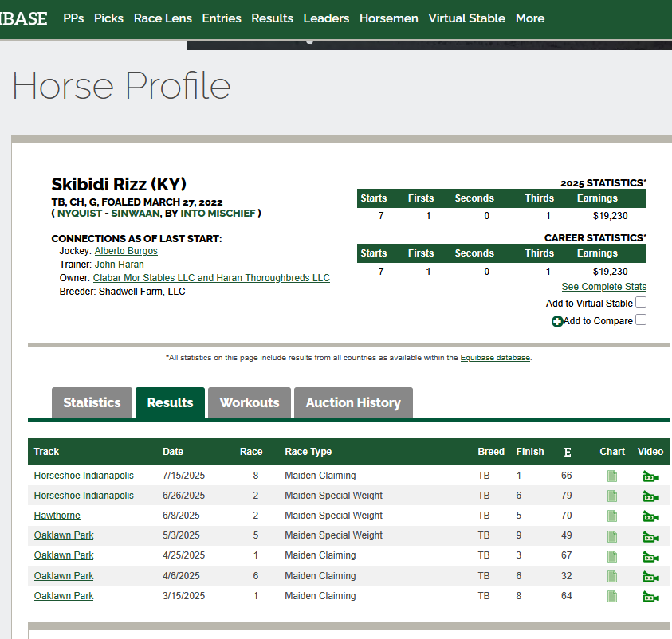Open Oaklawn Park track for 4/25/2025
672x639 pixels.
pos(64,555)
